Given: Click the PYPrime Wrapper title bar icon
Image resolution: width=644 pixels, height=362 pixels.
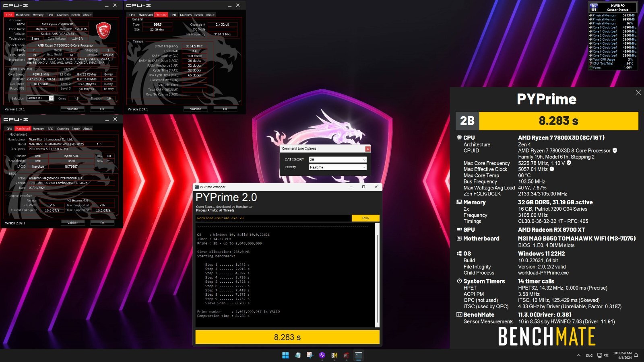Looking at the screenshot, I should point(197,187).
